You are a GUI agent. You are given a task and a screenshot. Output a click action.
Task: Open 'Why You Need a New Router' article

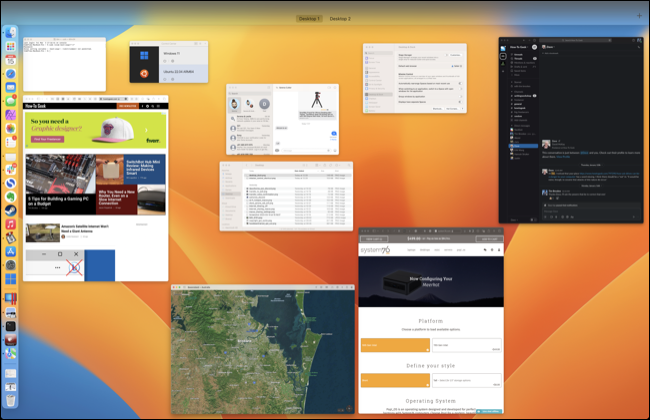click(x=117, y=197)
